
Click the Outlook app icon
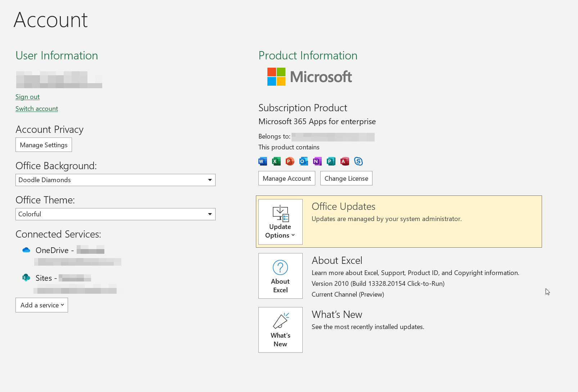click(x=304, y=161)
